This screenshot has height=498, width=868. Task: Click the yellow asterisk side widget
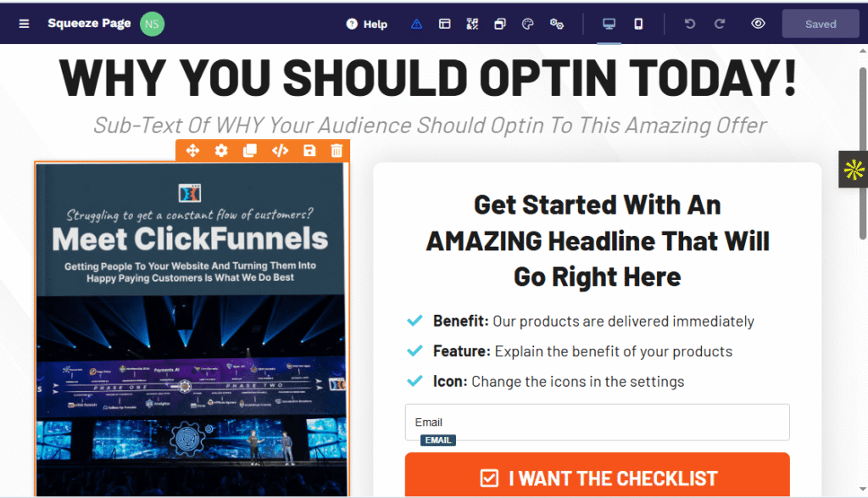click(854, 170)
